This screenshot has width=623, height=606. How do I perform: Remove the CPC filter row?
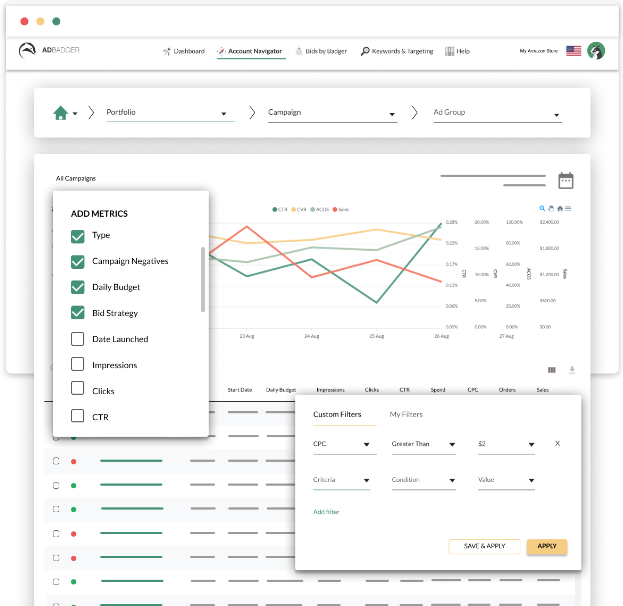tap(557, 443)
